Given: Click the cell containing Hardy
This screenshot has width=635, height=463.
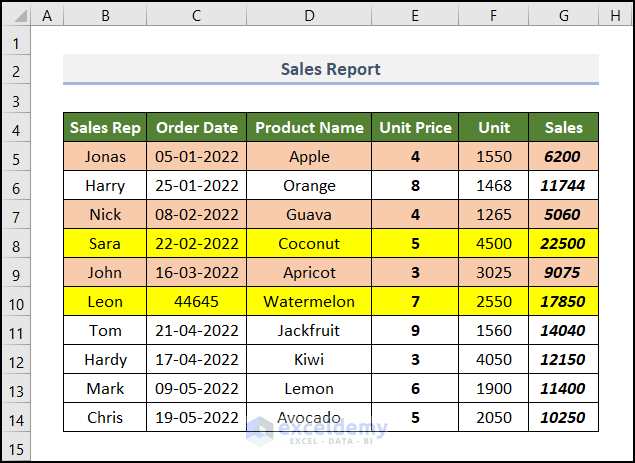Looking at the screenshot, I should pyautogui.click(x=105, y=360).
